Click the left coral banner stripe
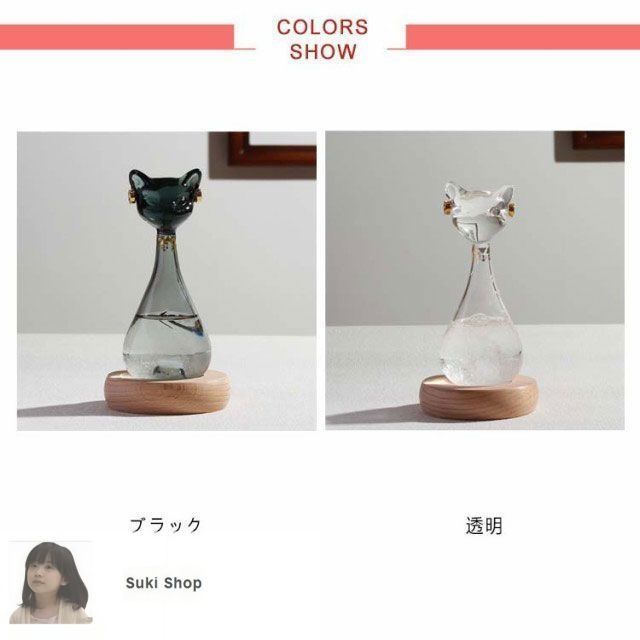This screenshot has width=640, height=640. tap(117, 37)
